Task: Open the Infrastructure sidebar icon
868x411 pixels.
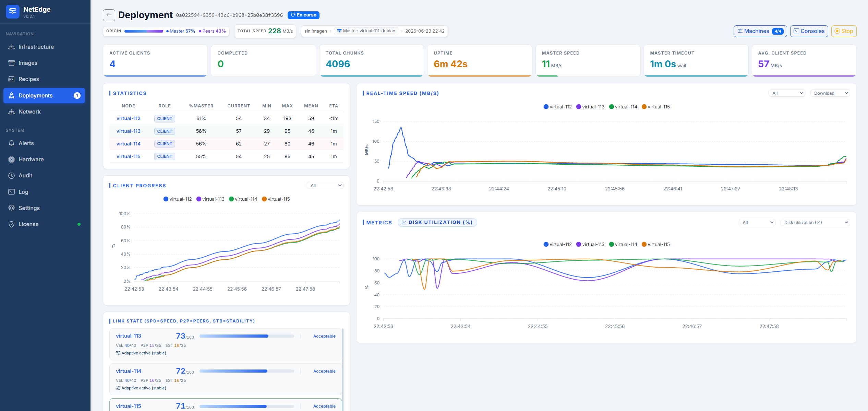Action: coord(12,47)
